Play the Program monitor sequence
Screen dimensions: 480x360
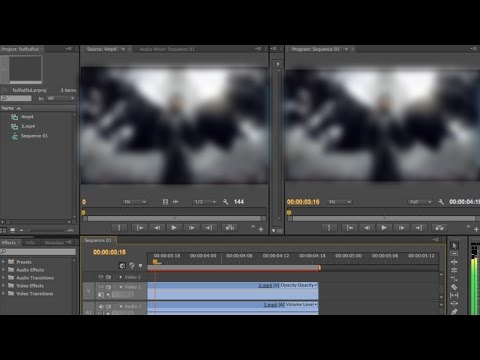pyautogui.click(x=384, y=228)
